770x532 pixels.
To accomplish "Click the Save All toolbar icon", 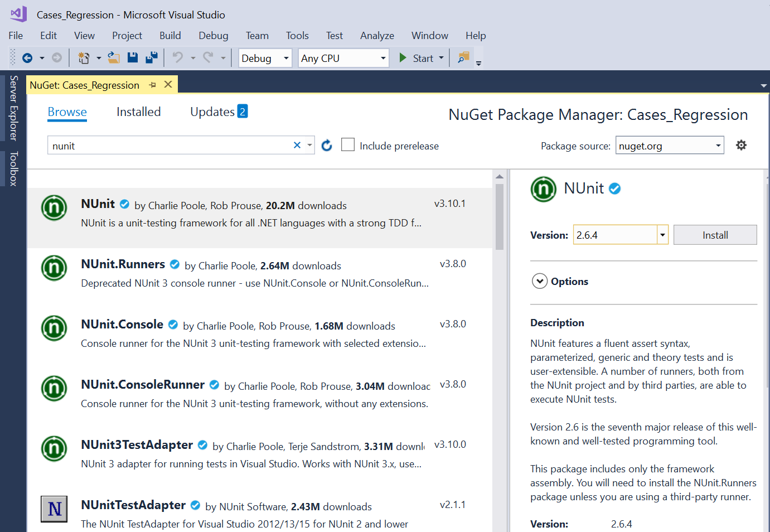I will [151, 57].
